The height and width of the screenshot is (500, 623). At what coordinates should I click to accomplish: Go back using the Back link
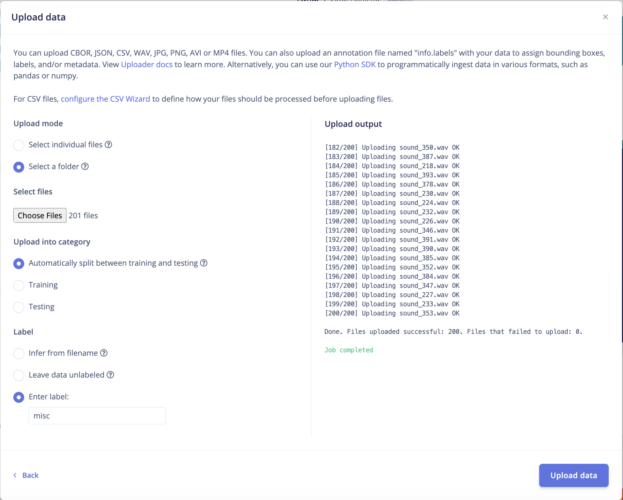[26, 475]
